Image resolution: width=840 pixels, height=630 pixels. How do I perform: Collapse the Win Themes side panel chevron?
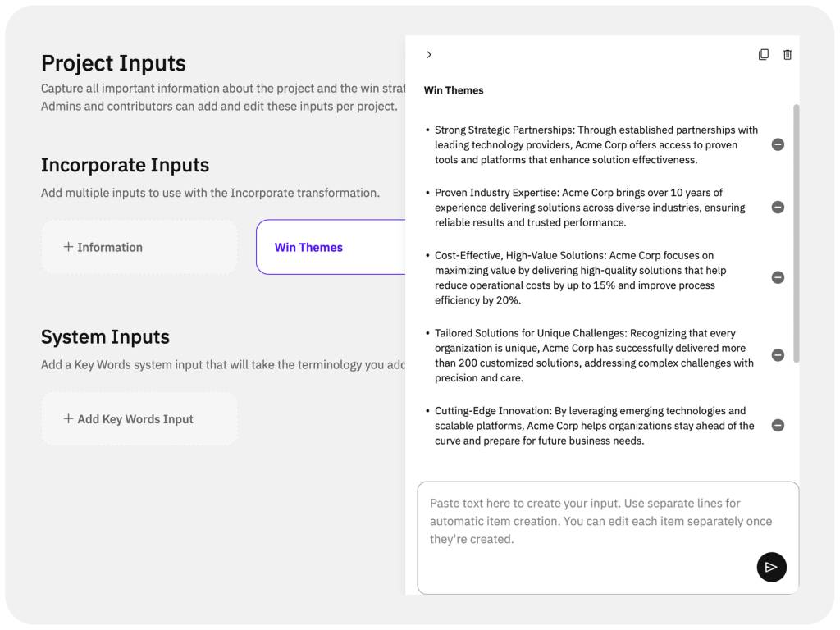(428, 55)
